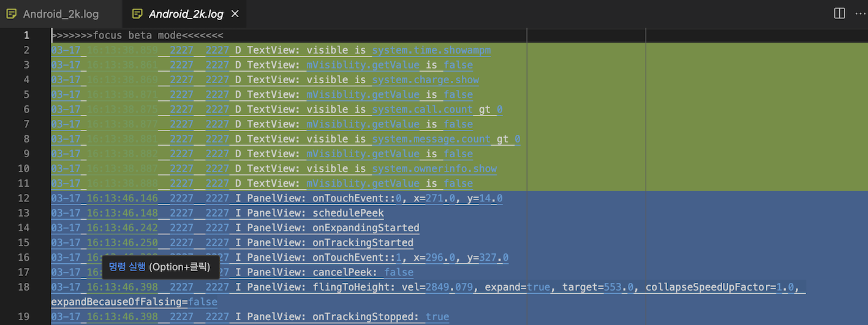Click timestamp 16:13:46.146 on line 12

tap(122, 198)
